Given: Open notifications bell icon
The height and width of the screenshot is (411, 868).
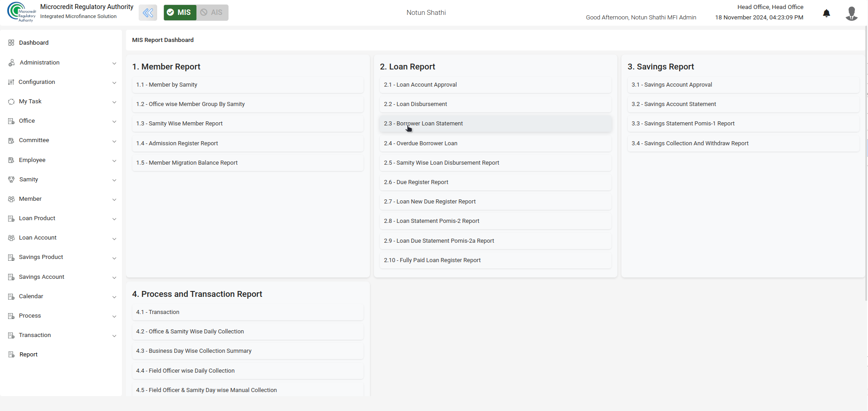Looking at the screenshot, I should [x=826, y=13].
